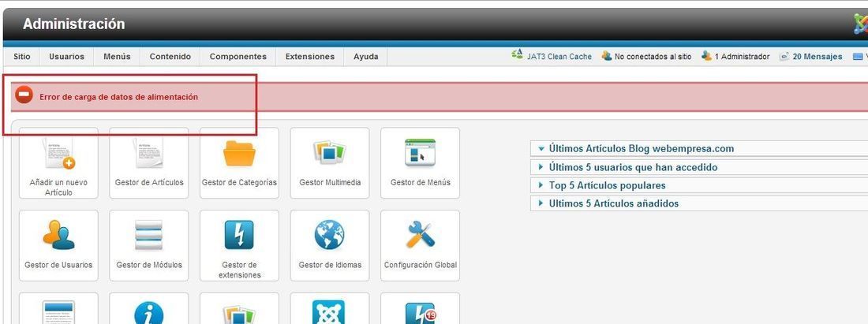Open the Añadir un nuevo Artículo icon

tap(58, 155)
